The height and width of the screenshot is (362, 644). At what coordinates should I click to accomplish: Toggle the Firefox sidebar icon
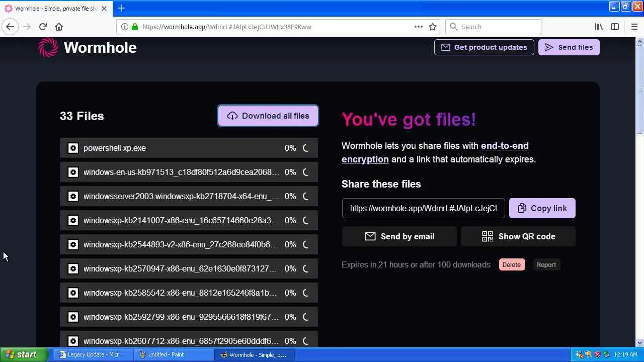[615, 27]
